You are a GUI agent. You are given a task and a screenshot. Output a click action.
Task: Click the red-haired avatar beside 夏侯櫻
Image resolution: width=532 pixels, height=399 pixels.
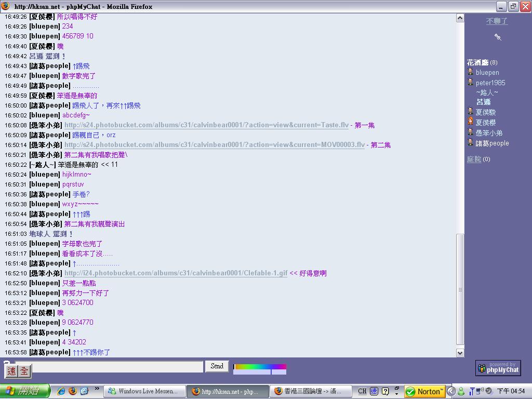click(470, 122)
